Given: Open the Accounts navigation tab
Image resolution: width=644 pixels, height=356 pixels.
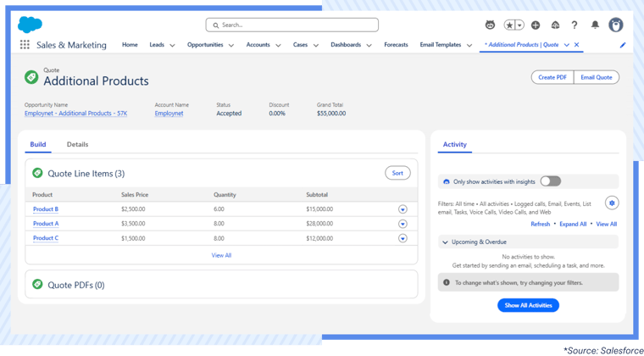Looking at the screenshot, I should (258, 45).
